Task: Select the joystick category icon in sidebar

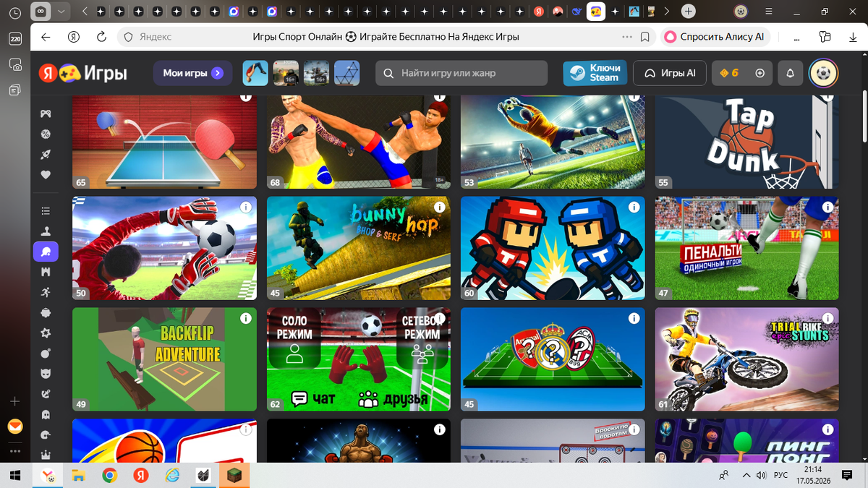Action: point(46,231)
